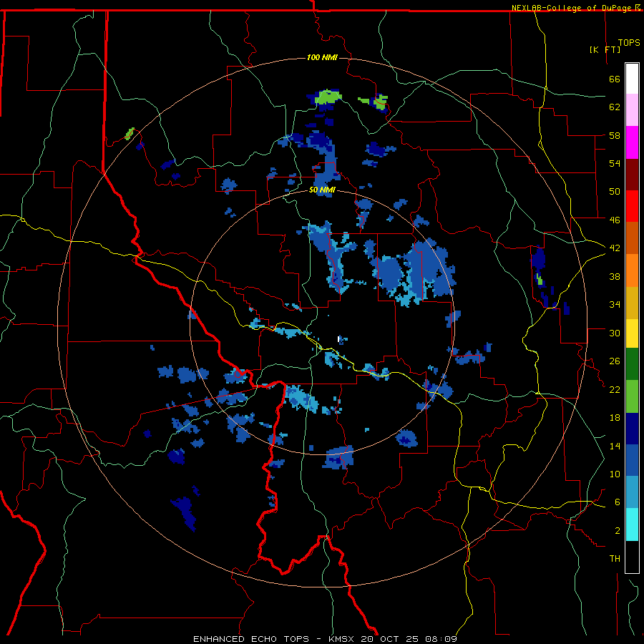This screenshot has height=644, width=644.
Task: Click the 10 legend value
Action: [615, 474]
